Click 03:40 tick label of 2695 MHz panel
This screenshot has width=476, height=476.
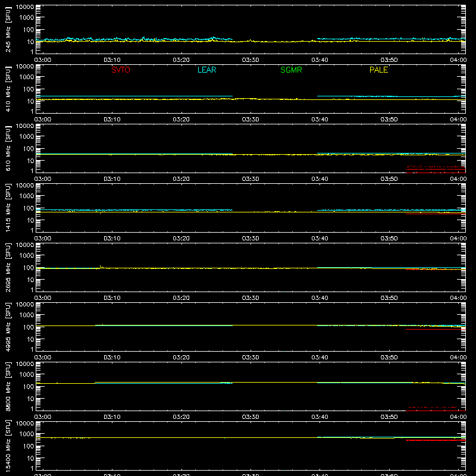pos(320,298)
